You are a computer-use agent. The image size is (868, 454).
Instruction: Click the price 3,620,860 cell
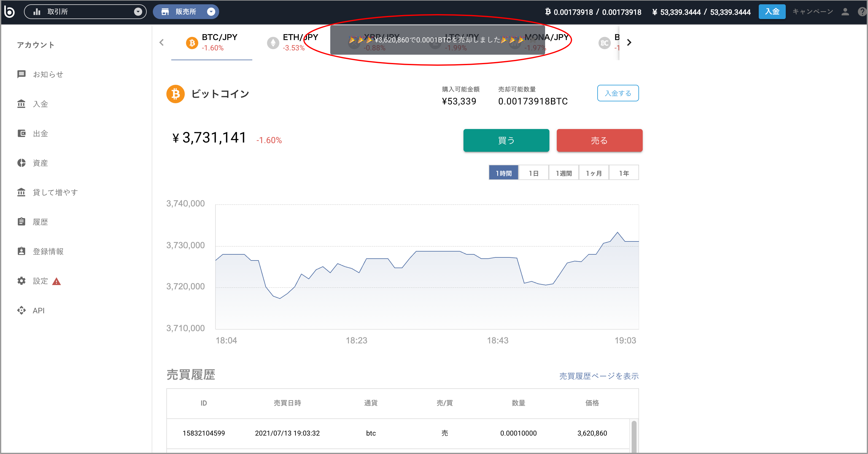592,433
